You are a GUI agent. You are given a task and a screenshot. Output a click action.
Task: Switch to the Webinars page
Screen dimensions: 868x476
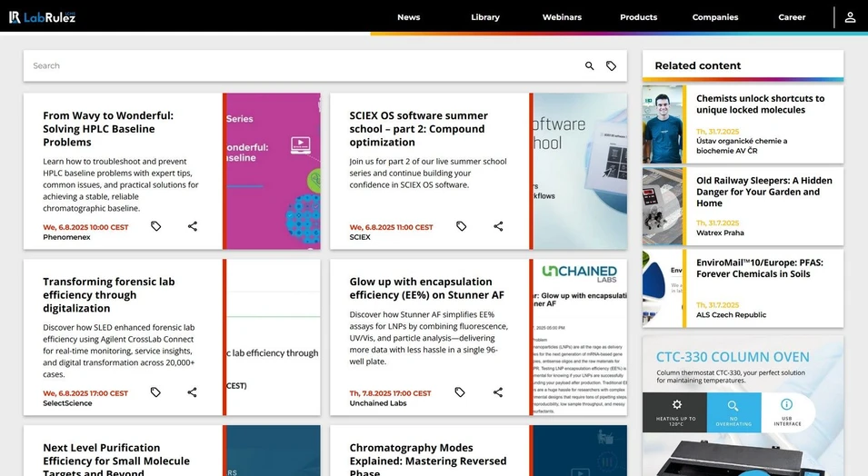coord(562,17)
